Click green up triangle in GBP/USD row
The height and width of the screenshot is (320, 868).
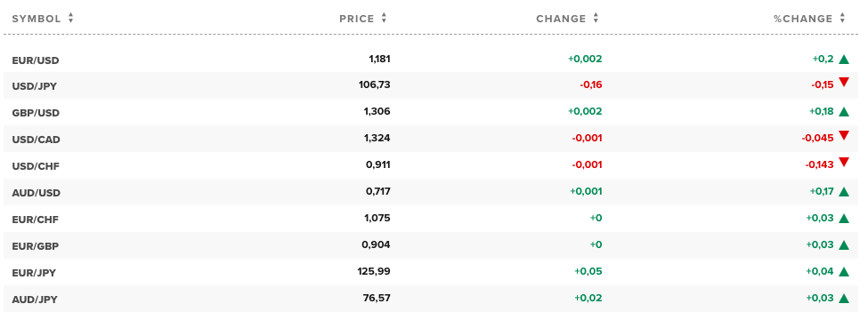coord(844,112)
